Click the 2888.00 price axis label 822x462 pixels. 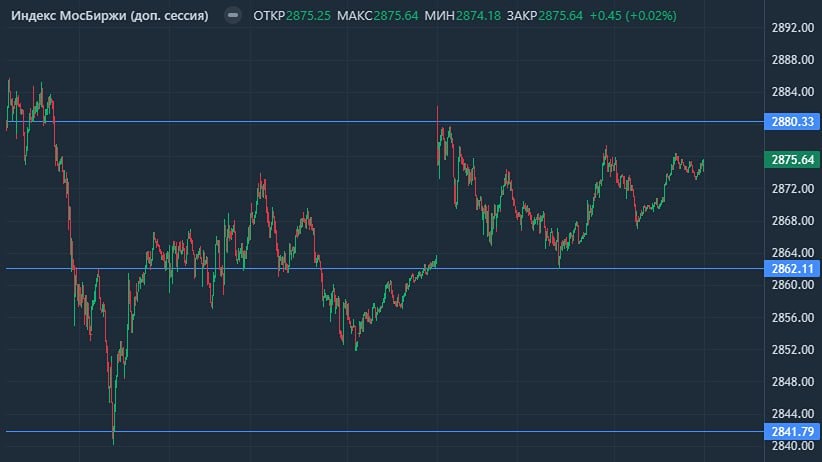(x=793, y=60)
